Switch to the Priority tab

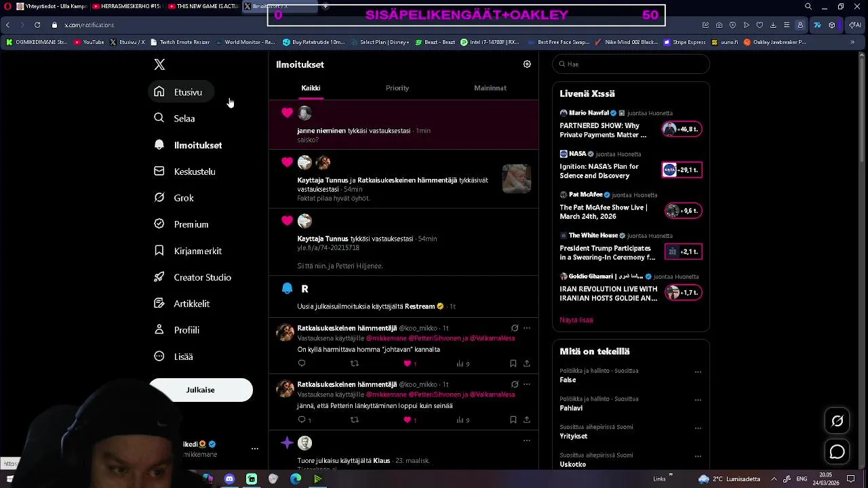397,88
